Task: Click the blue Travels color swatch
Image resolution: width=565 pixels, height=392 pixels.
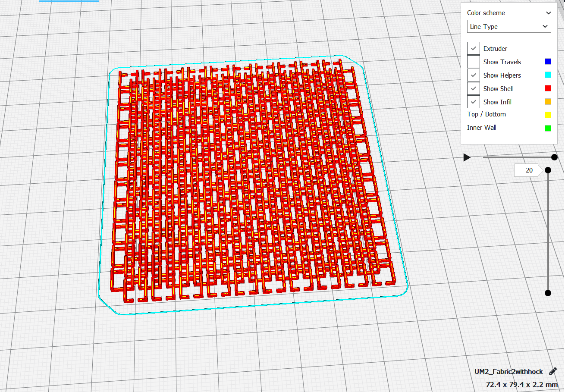Action: pos(548,62)
